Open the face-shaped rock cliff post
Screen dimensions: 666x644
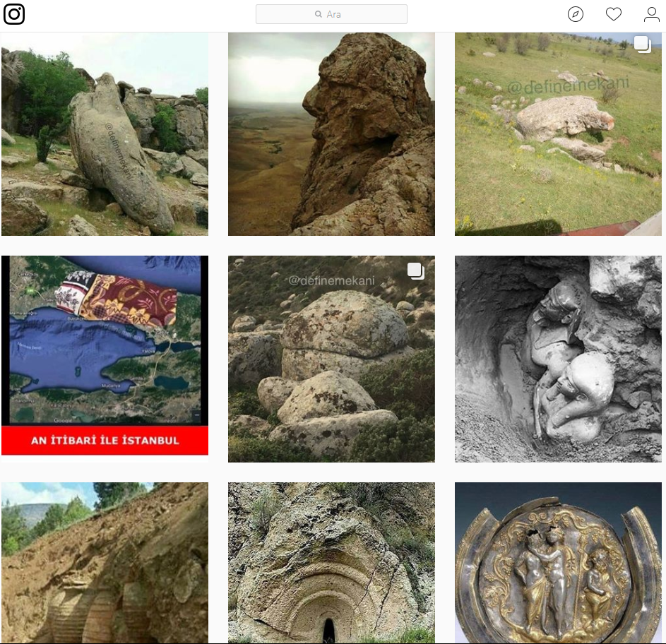[331, 134]
